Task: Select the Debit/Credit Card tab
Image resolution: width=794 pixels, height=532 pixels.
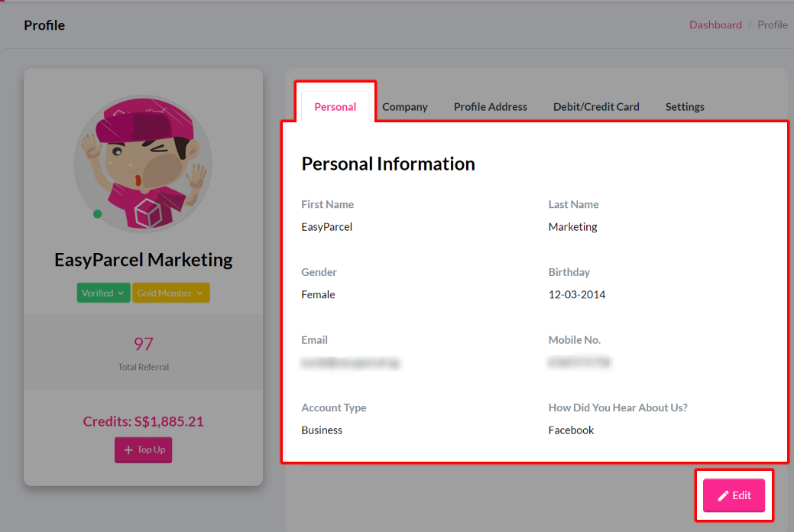Action: [596, 106]
